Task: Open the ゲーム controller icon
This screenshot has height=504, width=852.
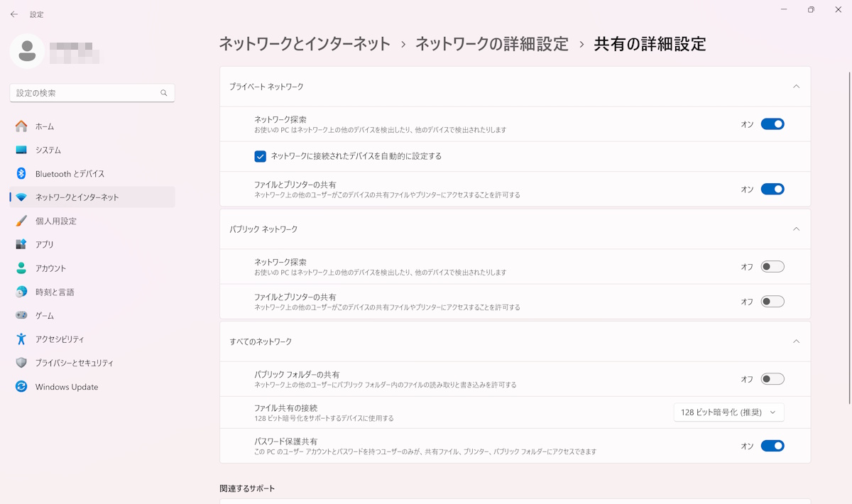Action: pyautogui.click(x=20, y=315)
